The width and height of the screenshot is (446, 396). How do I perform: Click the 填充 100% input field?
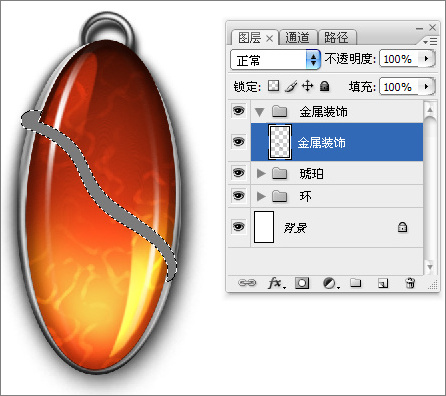click(398, 87)
